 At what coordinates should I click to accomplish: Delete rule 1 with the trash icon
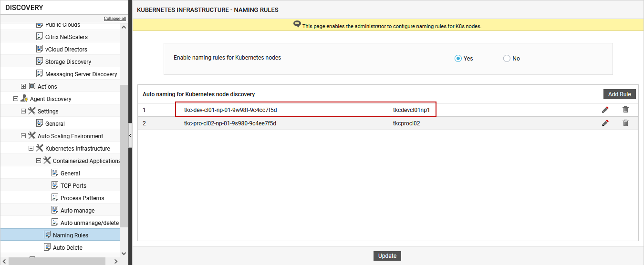pos(625,110)
